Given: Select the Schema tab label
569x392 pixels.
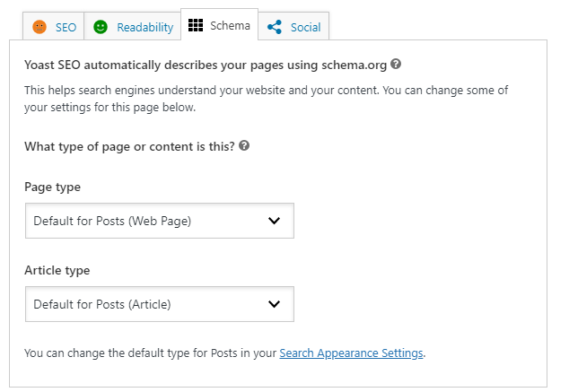Looking at the screenshot, I should pyautogui.click(x=230, y=26).
